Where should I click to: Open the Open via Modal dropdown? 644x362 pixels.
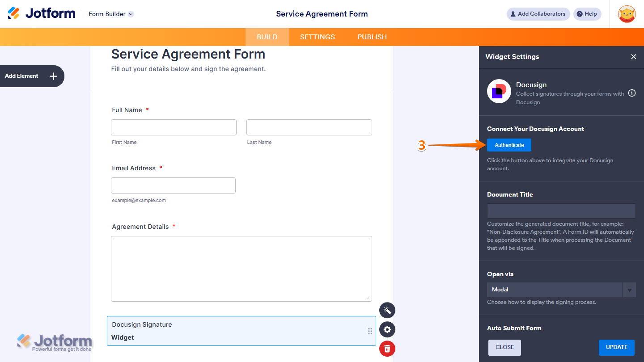pyautogui.click(x=629, y=290)
